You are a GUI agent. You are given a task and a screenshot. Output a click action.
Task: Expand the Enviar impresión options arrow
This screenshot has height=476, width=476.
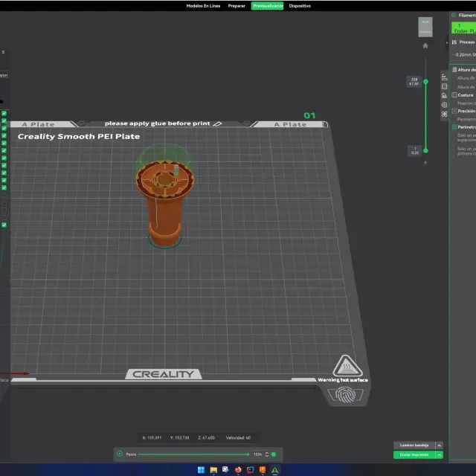click(440, 454)
